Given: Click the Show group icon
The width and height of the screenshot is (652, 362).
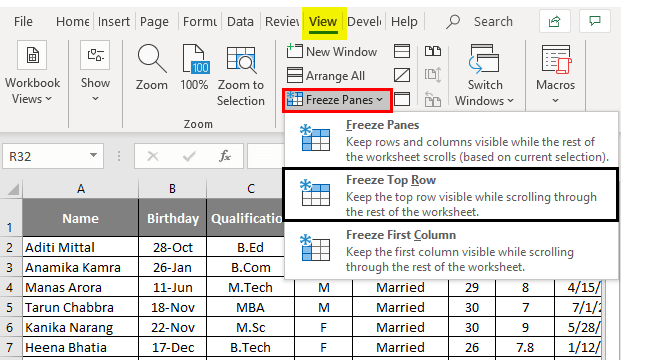Looking at the screenshot, I should click(x=95, y=55).
